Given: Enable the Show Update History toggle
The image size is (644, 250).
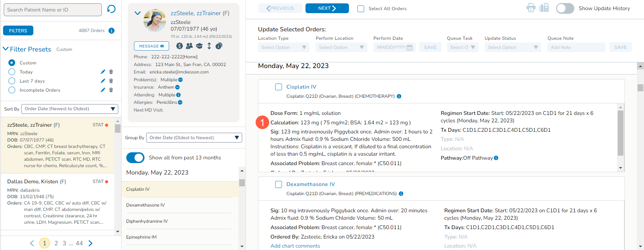Looking at the screenshot, I should click(x=565, y=8).
